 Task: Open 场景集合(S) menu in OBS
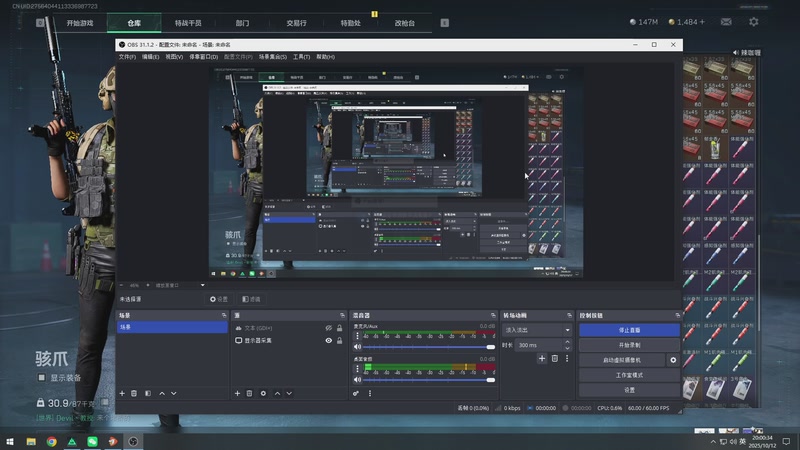pos(272,57)
